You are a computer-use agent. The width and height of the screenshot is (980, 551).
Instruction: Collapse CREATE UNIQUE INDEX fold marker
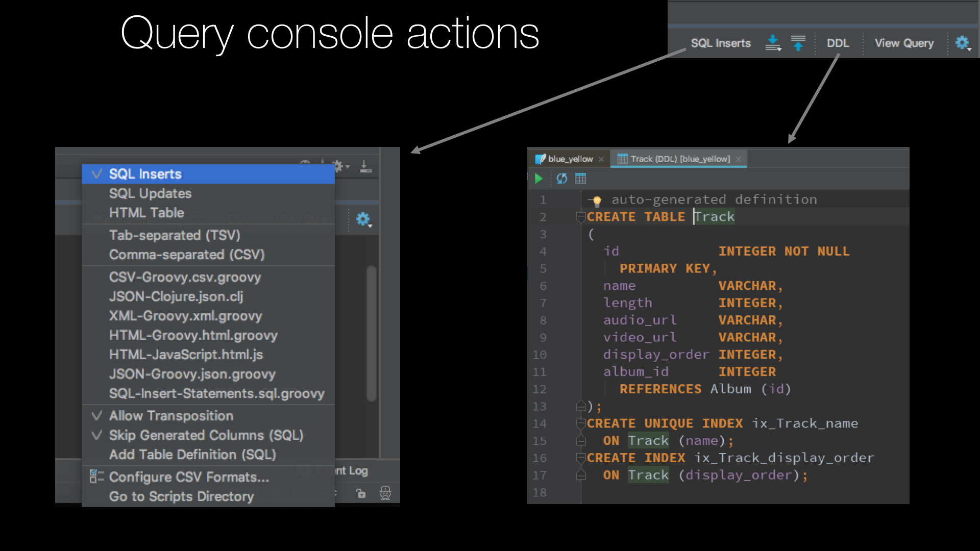[580, 423]
